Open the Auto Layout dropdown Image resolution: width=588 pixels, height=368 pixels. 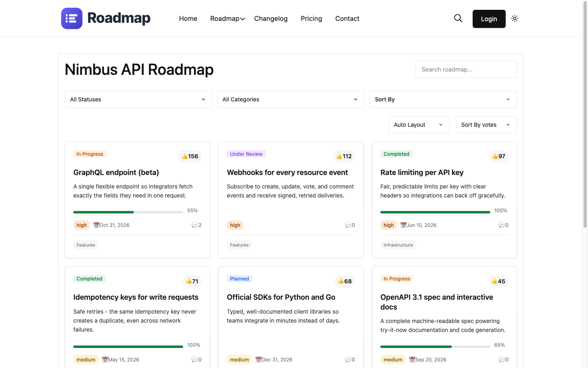pos(419,125)
